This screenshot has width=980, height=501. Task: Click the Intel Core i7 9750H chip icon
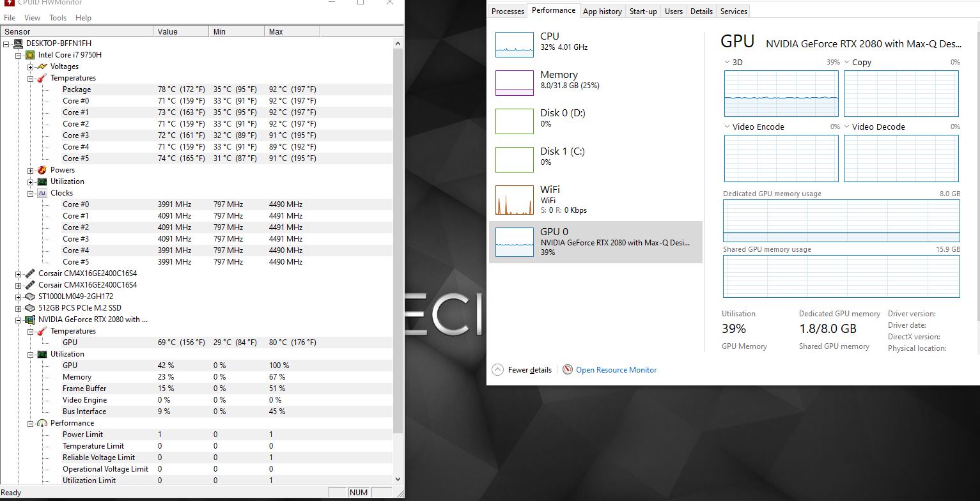coord(30,55)
